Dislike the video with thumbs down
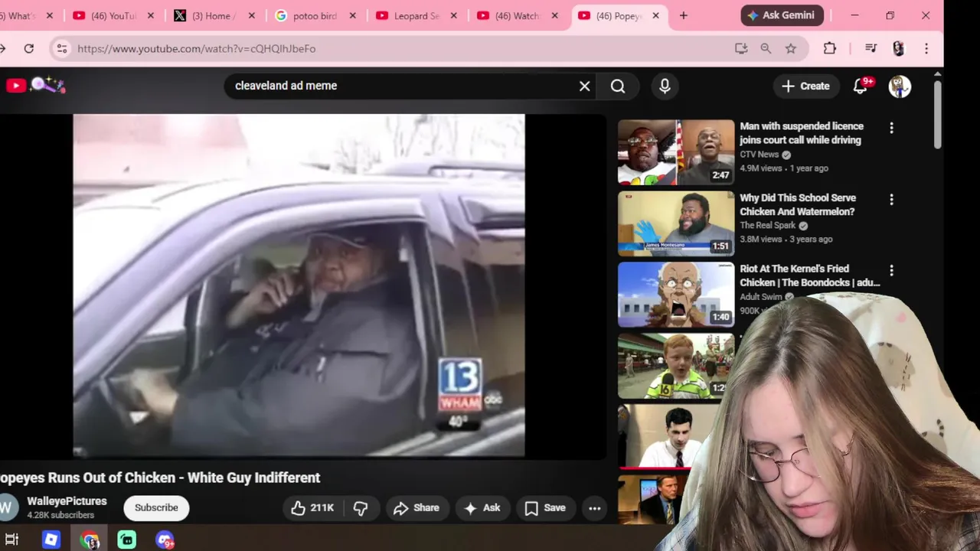980x551 pixels. click(x=361, y=507)
